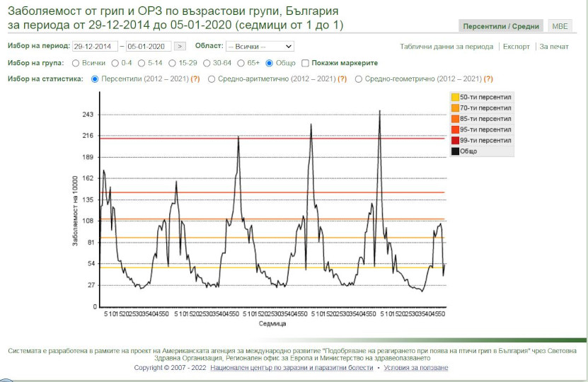This screenshot has width=588, height=382.
Task: Choose the 'Персентили (2012 – 2021)' statistic
Action: (95, 79)
